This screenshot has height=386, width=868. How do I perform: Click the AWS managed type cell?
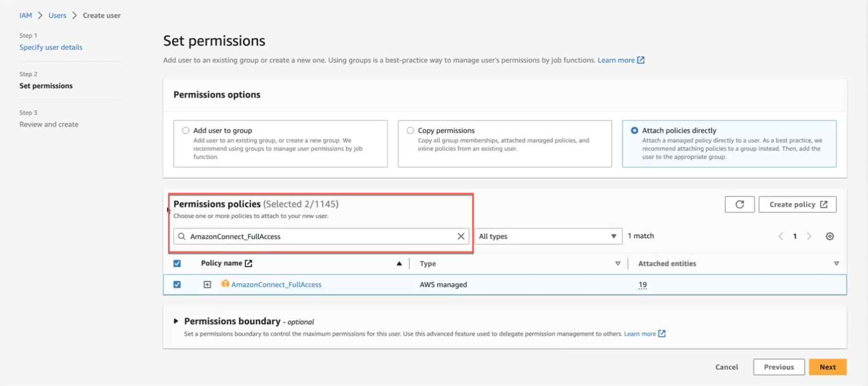click(443, 284)
